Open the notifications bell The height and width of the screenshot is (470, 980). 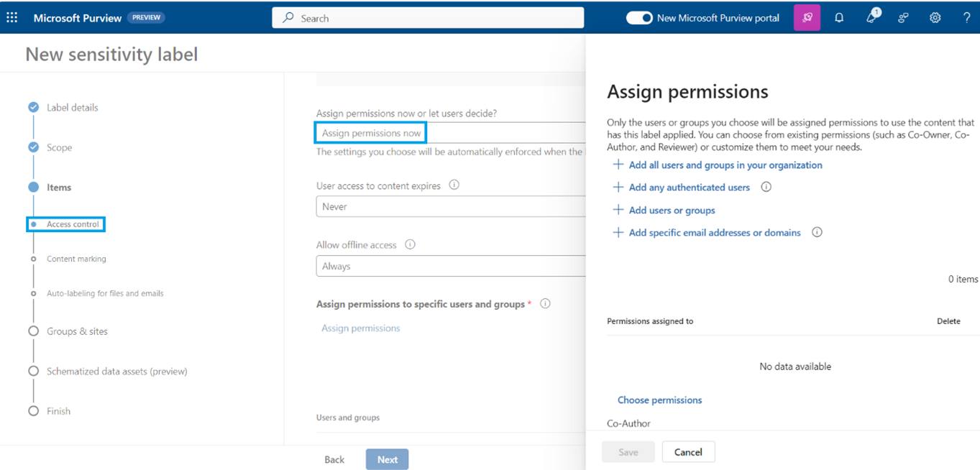click(838, 17)
